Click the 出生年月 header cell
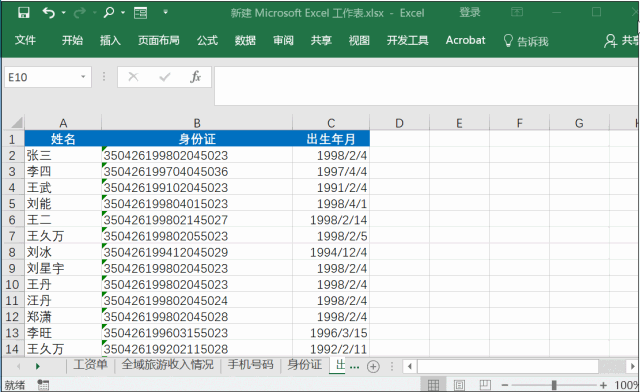This screenshot has width=640, height=392. [331, 139]
